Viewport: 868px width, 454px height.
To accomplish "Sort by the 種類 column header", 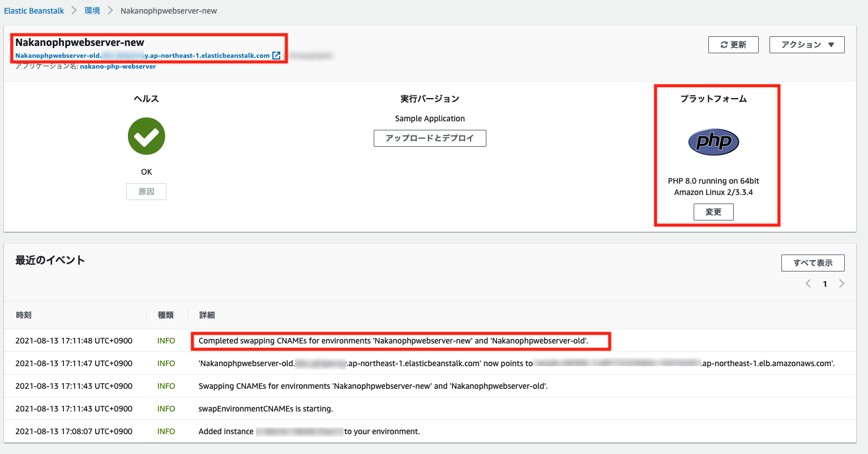I will 166,315.
